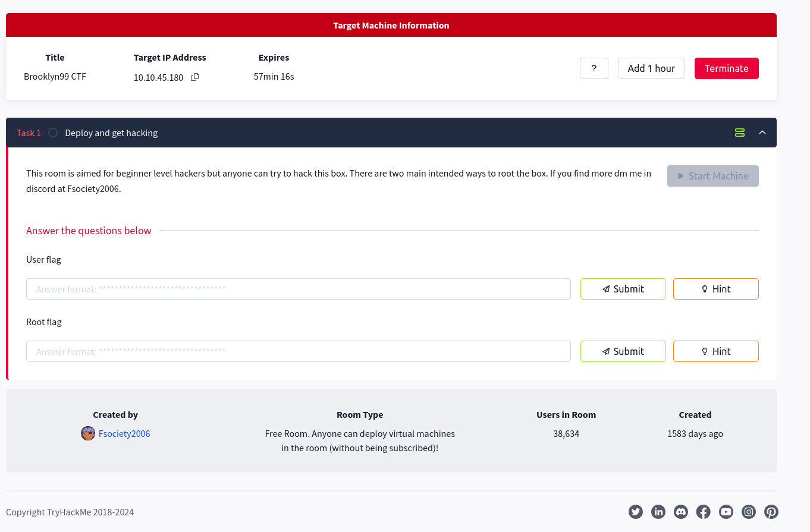
Task: Click Copyright TryHackMe 2018-2024 text
Action: tap(70, 512)
